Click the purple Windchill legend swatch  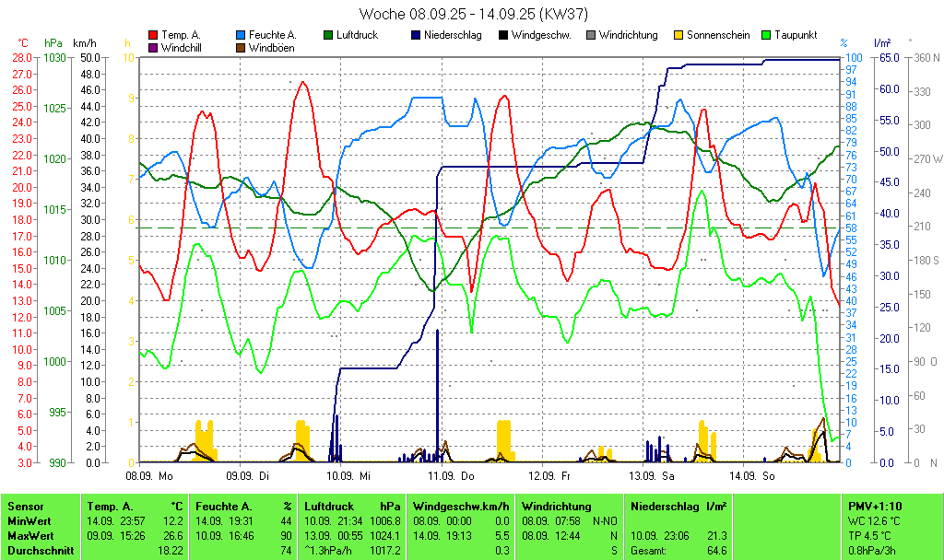point(152,48)
